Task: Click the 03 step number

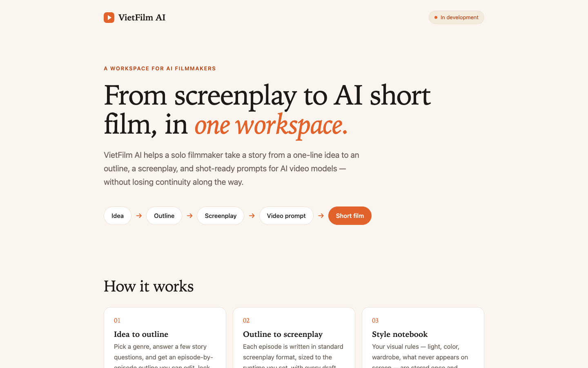Action: click(x=375, y=321)
